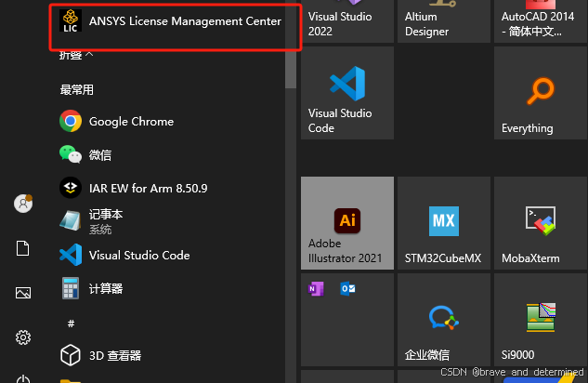Open Visual Studio 2022 tile
This screenshot has width=588, height=383.
click(x=347, y=21)
